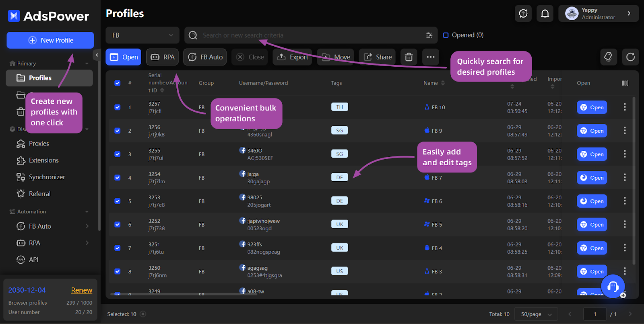The width and height of the screenshot is (644, 324).
Task: Click the RPA toolbar button
Action: pos(163,57)
